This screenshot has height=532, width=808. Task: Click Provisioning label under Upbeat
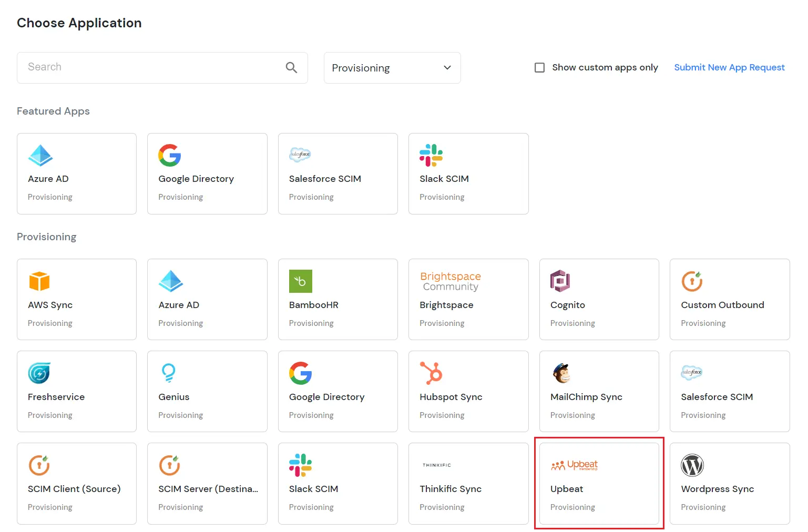pos(572,507)
